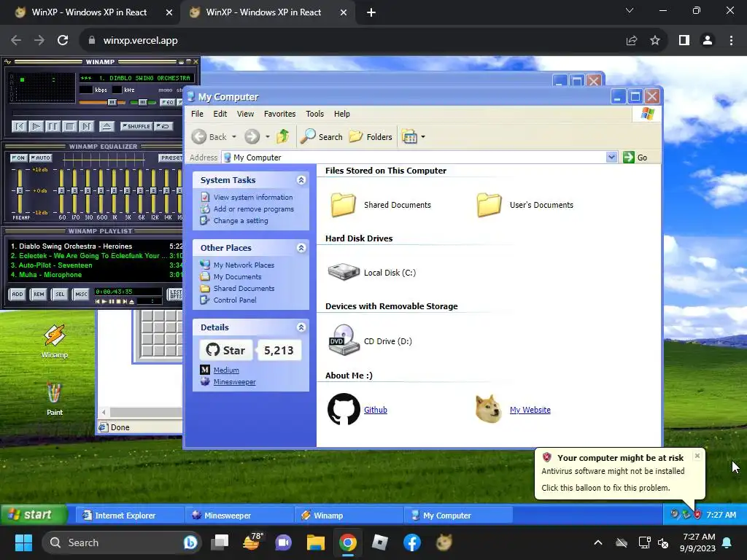The image size is (747, 560).
Task: Click the Views icon in the toolbar
Action: [x=409, y=137]
